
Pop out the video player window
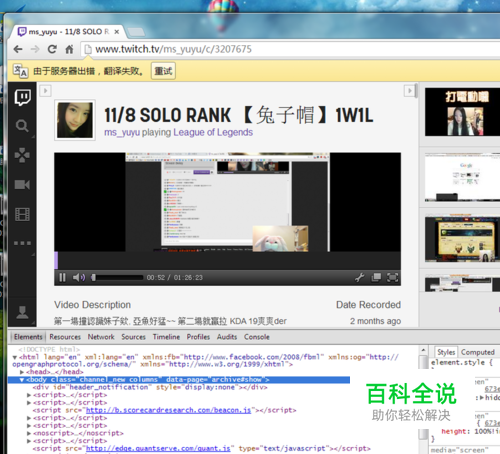[x=376, y=277]
